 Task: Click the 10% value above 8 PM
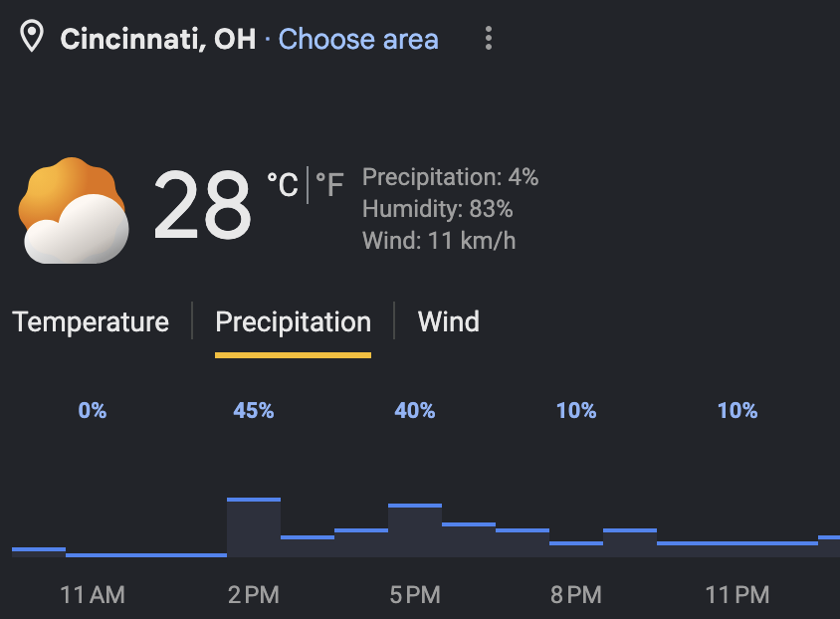(576, 411)
